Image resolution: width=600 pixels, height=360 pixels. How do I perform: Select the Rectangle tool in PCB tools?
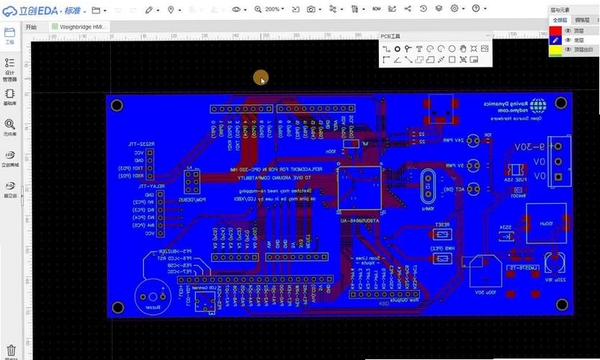[452, 60]
